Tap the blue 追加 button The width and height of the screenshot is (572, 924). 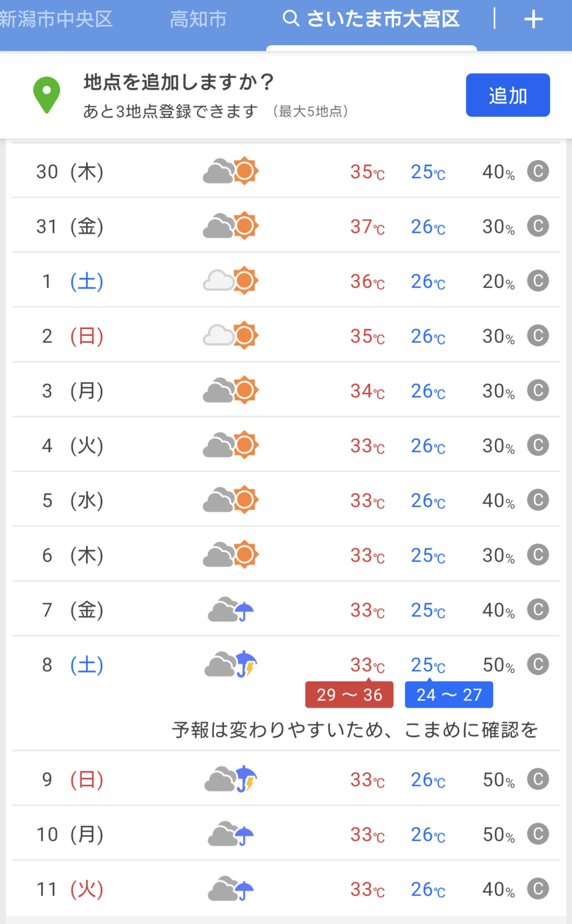coord(508,95)
